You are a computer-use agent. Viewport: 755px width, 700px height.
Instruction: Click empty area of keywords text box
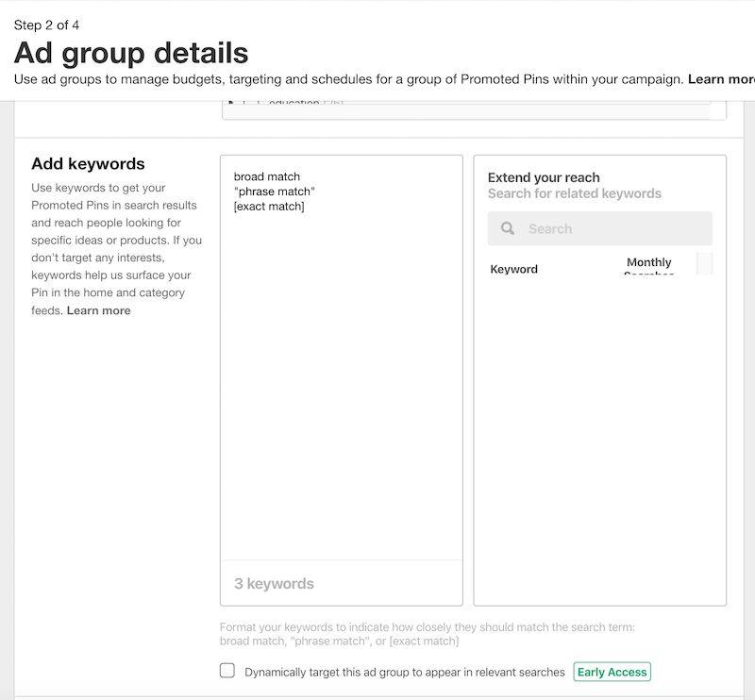(x=341, y=377)
